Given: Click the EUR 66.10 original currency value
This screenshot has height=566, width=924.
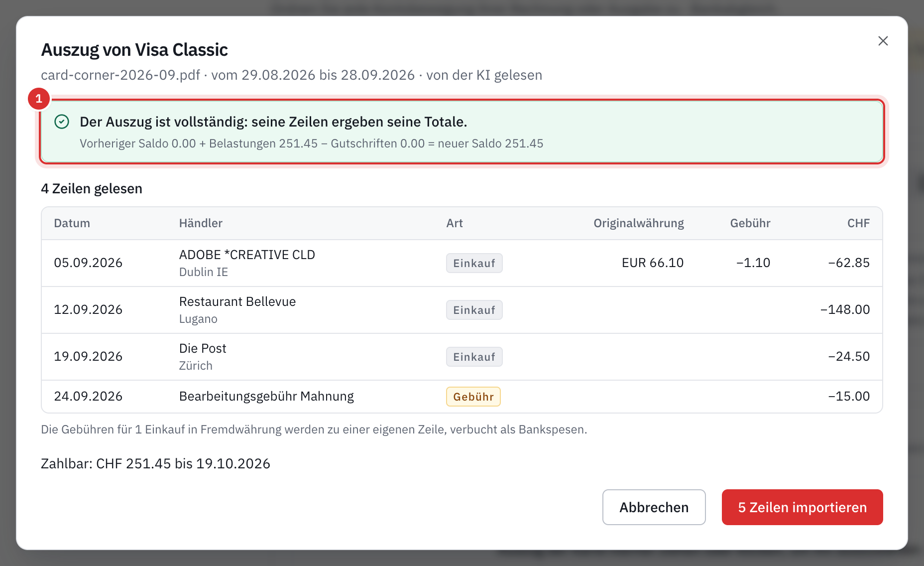Looking at the screenshot, I should pyautogui.click(x=653, y=263).
